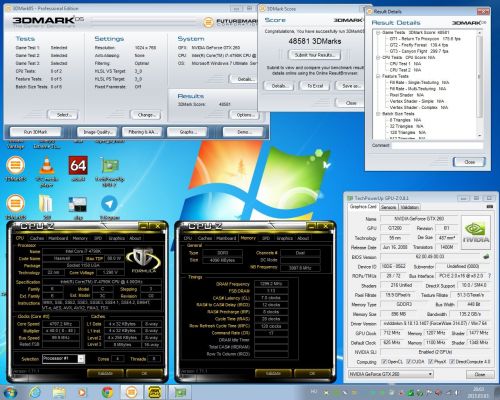The width and height of the screenshot is (500, 400).
Task: Click the Image Quality button
Action: coord(97,132)
